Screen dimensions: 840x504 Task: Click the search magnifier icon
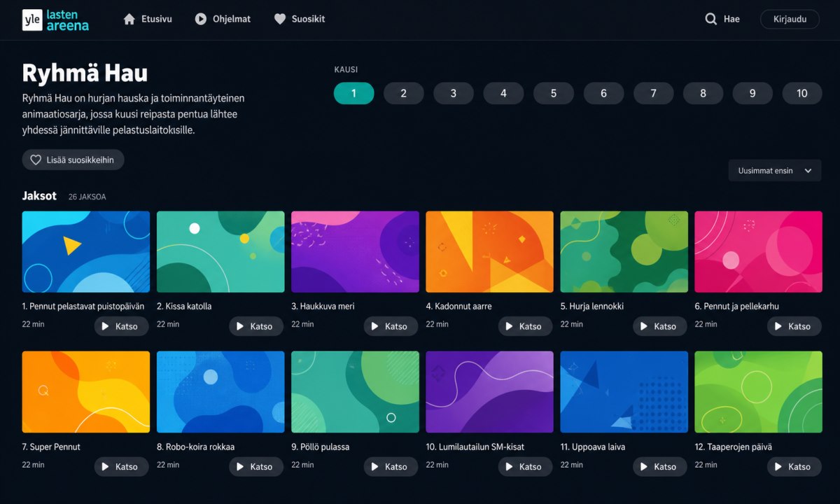pyautogui.click(x=711, y=20)
